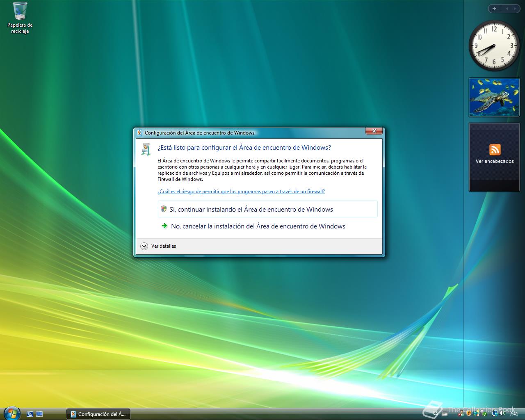This screenshot has height=420, width=525.
Task: Close the Configuración del Área de encuentro dialog
Action: [374, 131]
